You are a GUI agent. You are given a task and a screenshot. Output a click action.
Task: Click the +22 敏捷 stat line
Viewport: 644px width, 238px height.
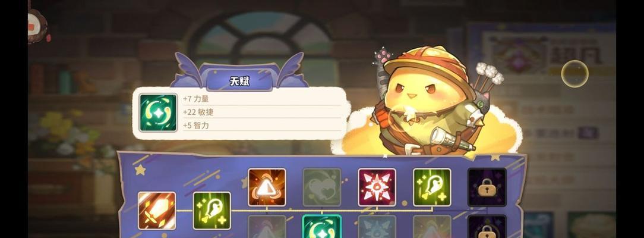tap(262, 112)
